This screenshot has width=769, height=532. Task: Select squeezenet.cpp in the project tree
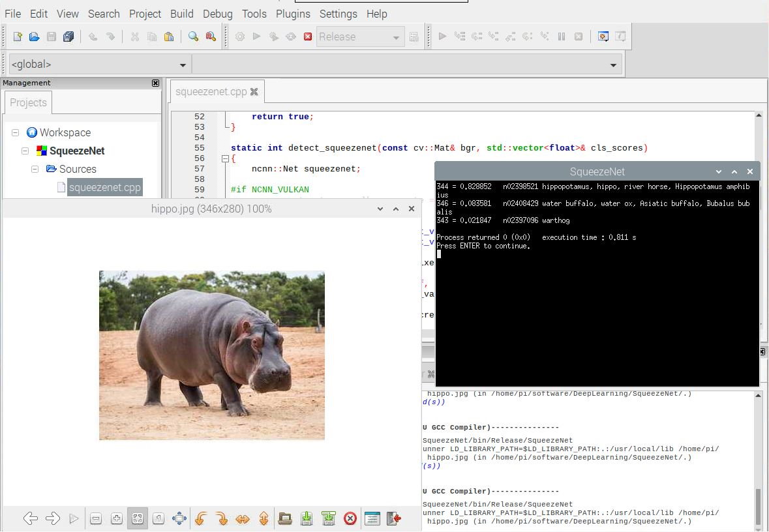point(104,188)
